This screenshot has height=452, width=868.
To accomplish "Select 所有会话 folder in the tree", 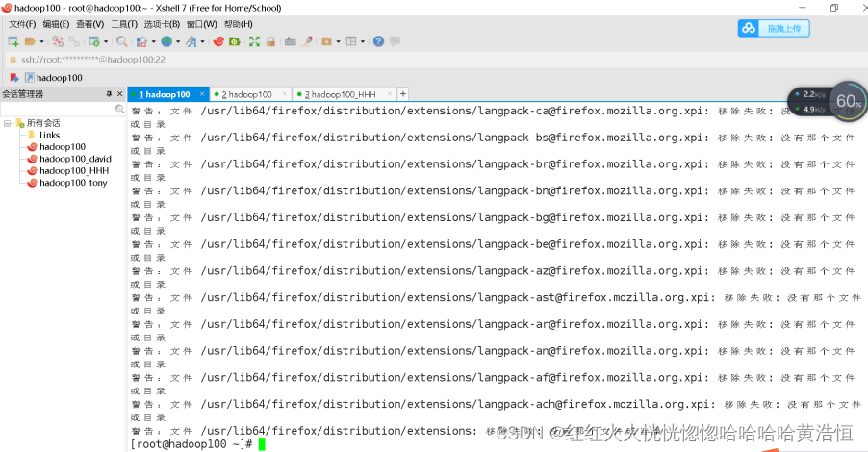I will pos(38,123).
